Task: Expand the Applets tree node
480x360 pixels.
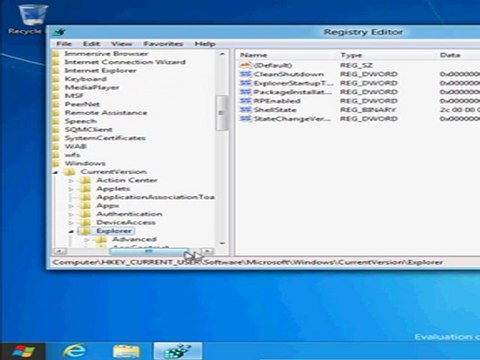Action: click(x=71, y=189)
